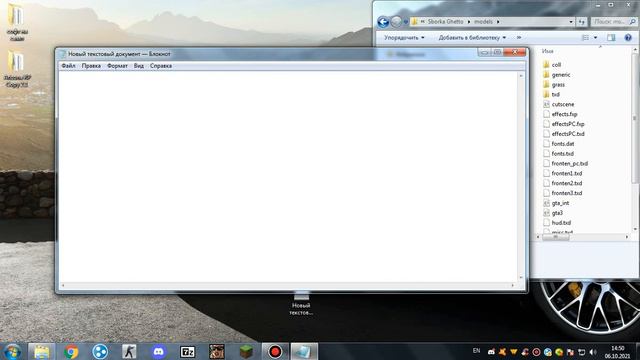Open Discord from the taskbar
Screen dimensions: 640x360
tap(158, 351)
